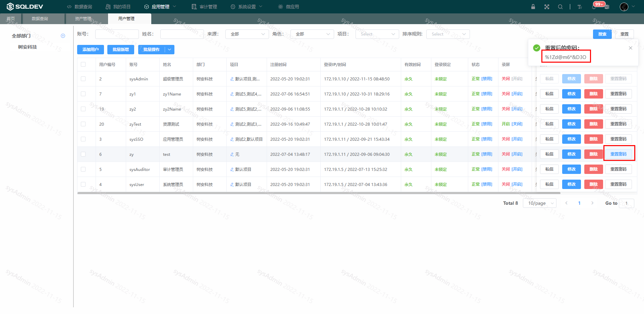Open the 来源 dropdown
The height and width of the screenshot is (314, 644).
[x=247, y=34]
